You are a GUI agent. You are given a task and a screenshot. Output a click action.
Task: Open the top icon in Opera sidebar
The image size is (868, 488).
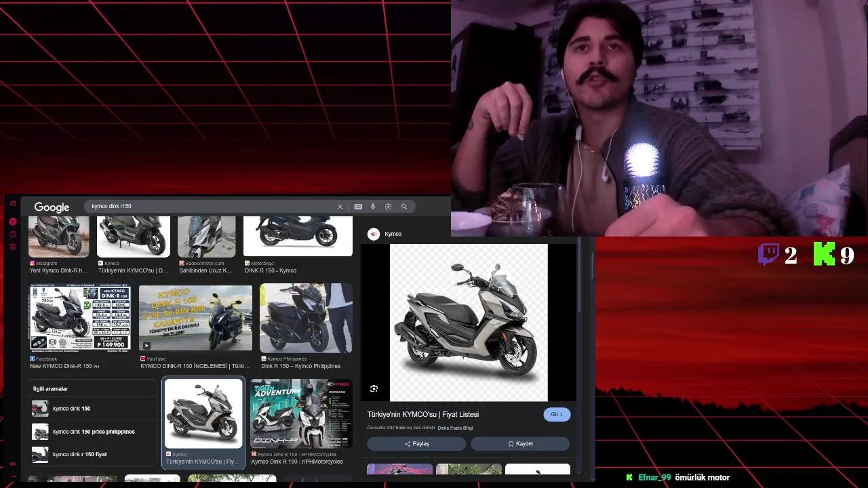pos(13,203)
